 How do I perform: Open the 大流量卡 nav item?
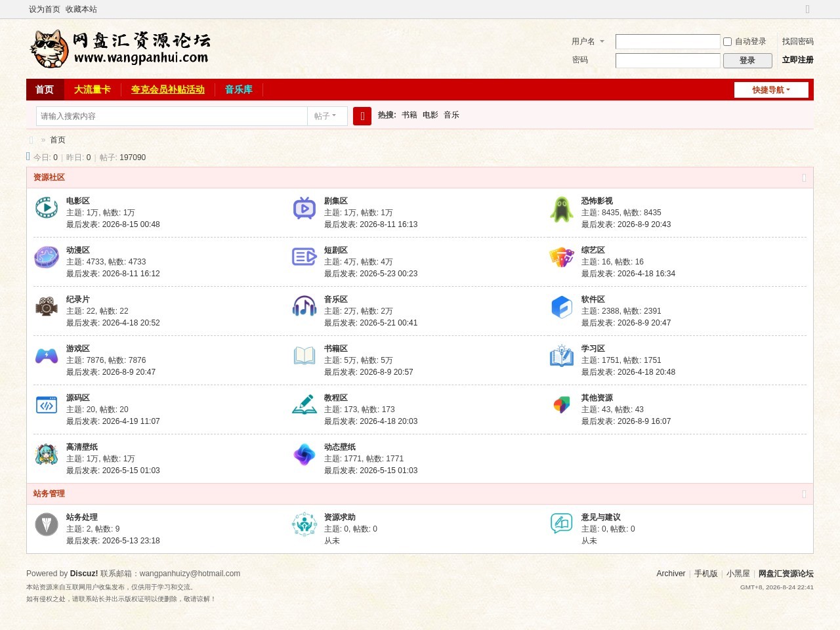click(93, 90)
